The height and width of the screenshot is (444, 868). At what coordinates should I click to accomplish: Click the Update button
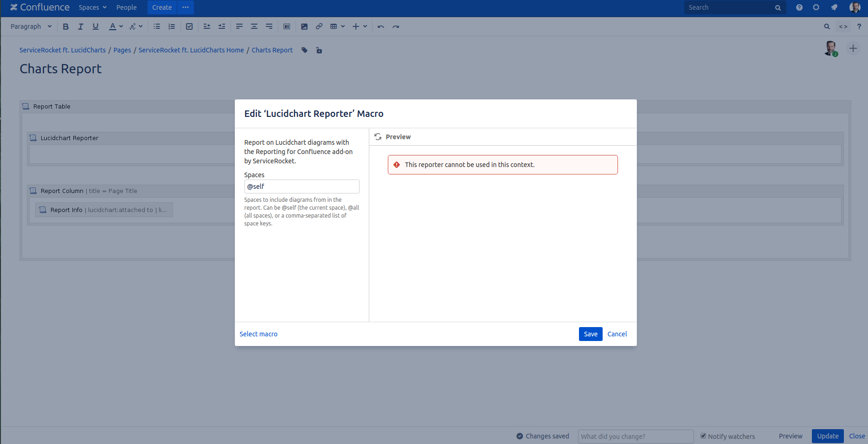click(828, 436)
